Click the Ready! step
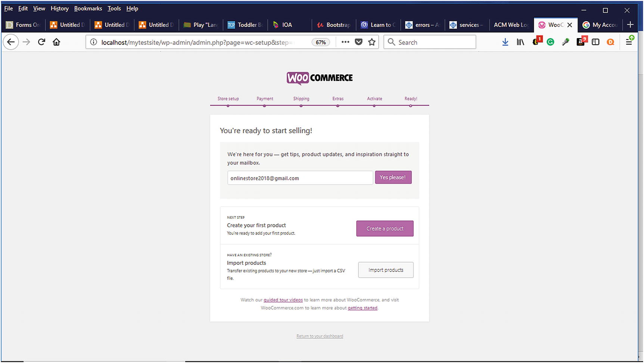Screen dimensions: 644x363 tap(411, 99)
